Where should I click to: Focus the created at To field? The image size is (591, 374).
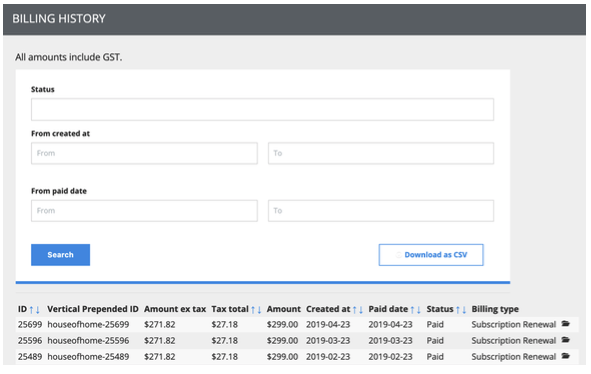pyautogui.click(x=381, y=153)
